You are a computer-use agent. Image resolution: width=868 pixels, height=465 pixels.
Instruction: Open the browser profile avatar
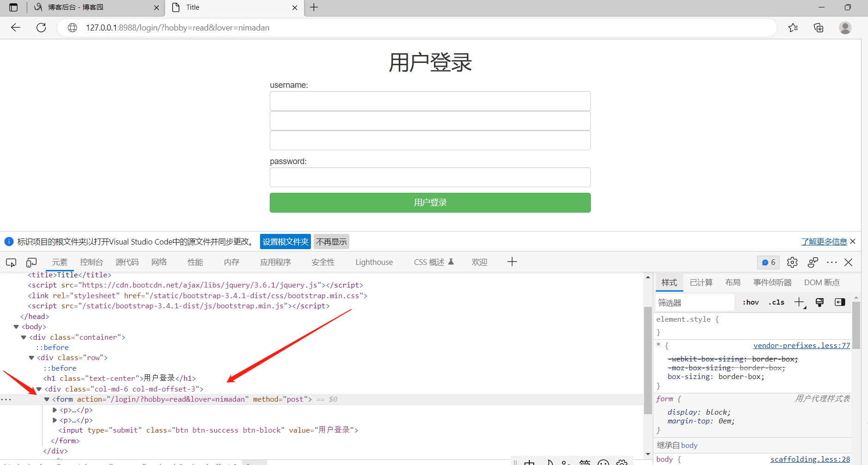click(x=845, y=28)
